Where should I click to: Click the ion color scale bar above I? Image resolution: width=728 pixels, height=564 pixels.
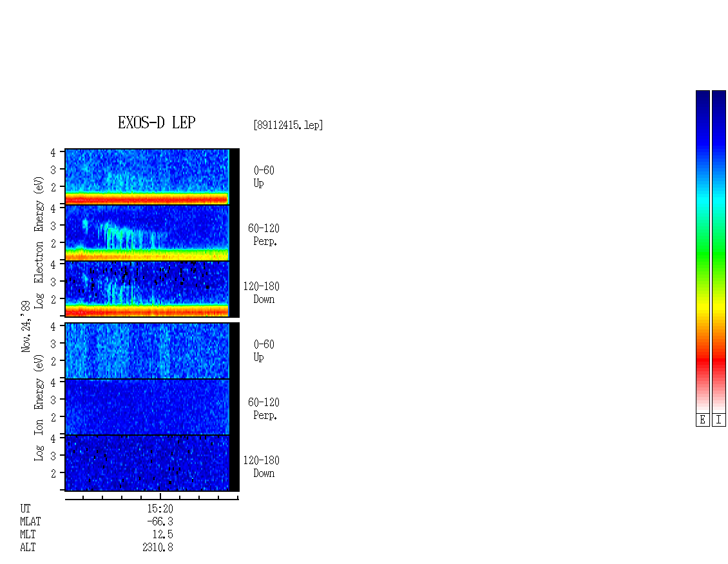click(x=719, y=251)
